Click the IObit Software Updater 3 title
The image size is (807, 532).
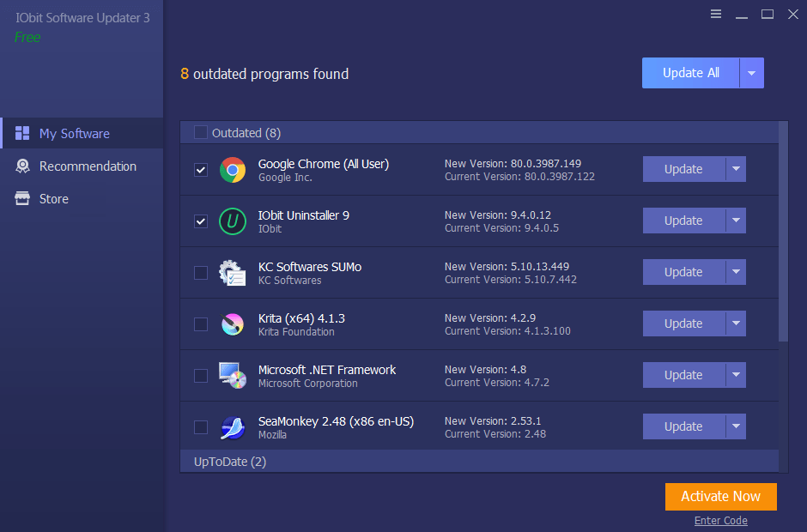(x=83, y=18)
